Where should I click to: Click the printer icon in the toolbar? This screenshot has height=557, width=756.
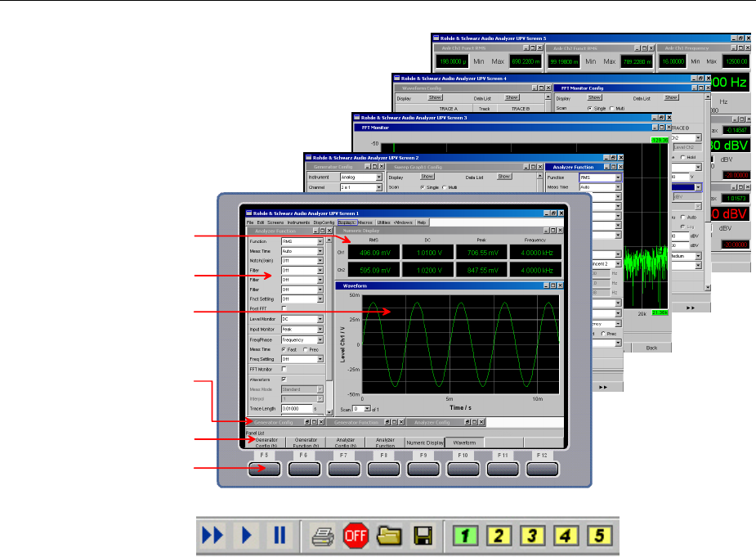point(323,537)
